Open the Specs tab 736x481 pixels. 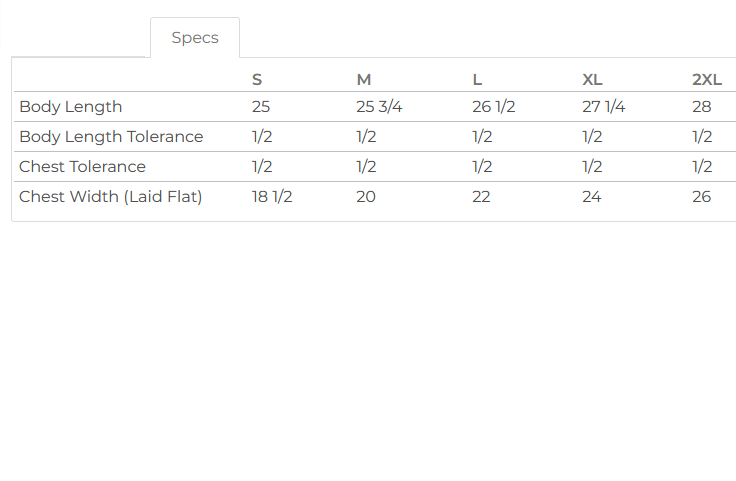point(195,38)
